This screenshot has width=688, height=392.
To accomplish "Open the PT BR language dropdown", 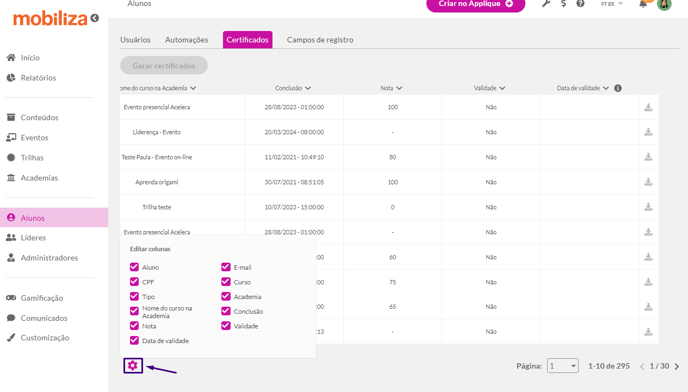I will 612,4.
